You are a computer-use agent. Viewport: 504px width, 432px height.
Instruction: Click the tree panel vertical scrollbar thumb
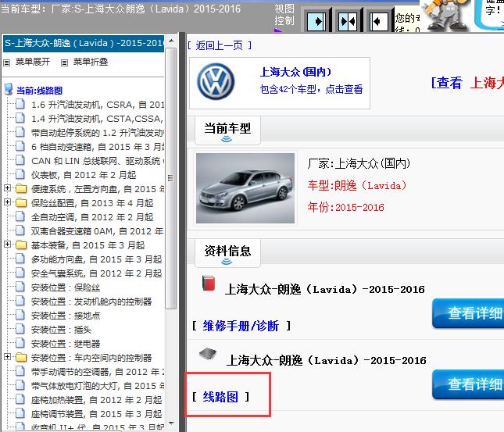point(171,178)
